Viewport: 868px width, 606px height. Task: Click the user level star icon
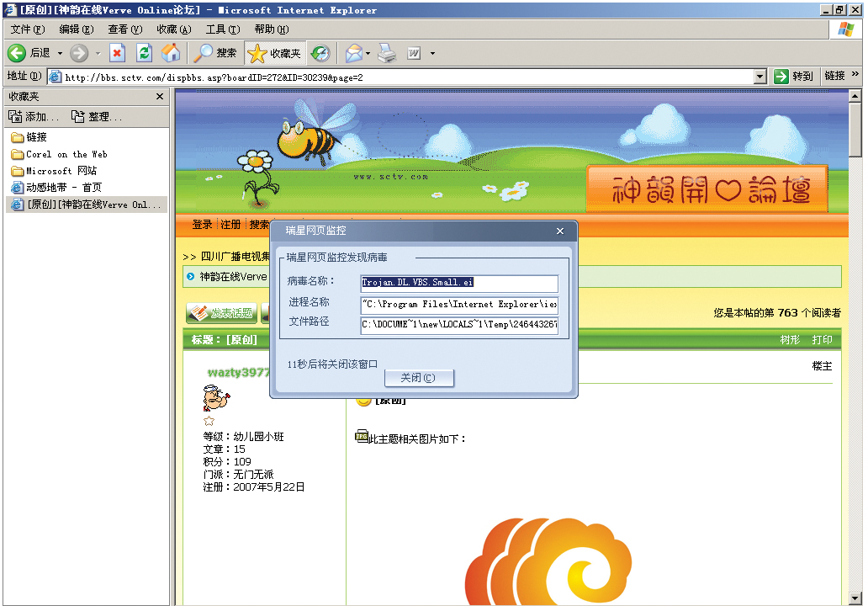click(x=209, y=421)
